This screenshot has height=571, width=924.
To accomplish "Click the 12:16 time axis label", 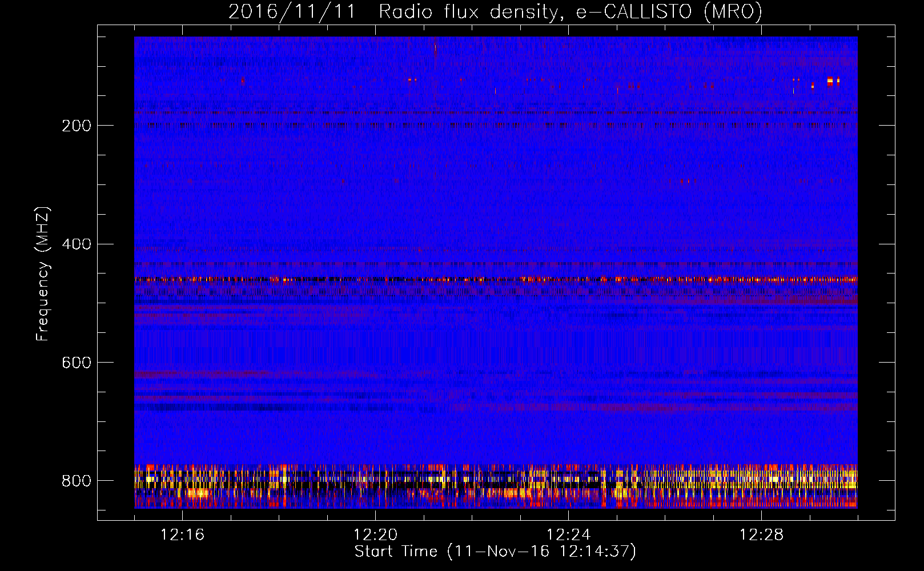I will point(183,535).
